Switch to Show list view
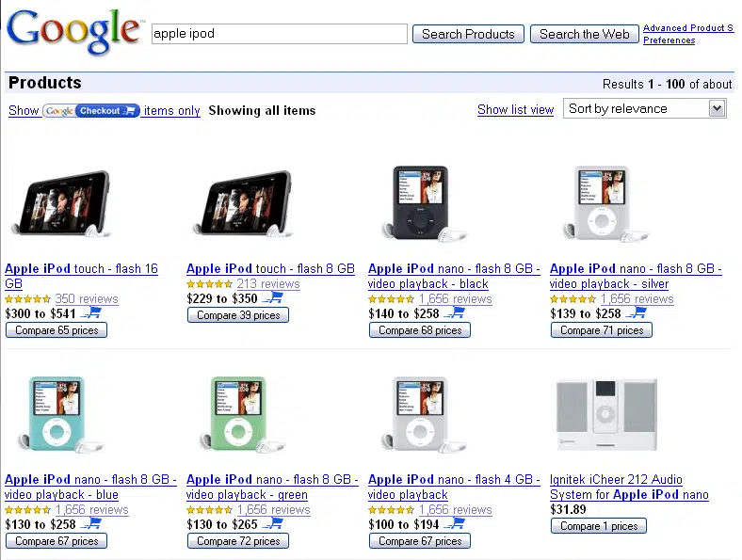The height and width of the screenshot is (560, 742). pyautogui.click(x=515, y=110)
